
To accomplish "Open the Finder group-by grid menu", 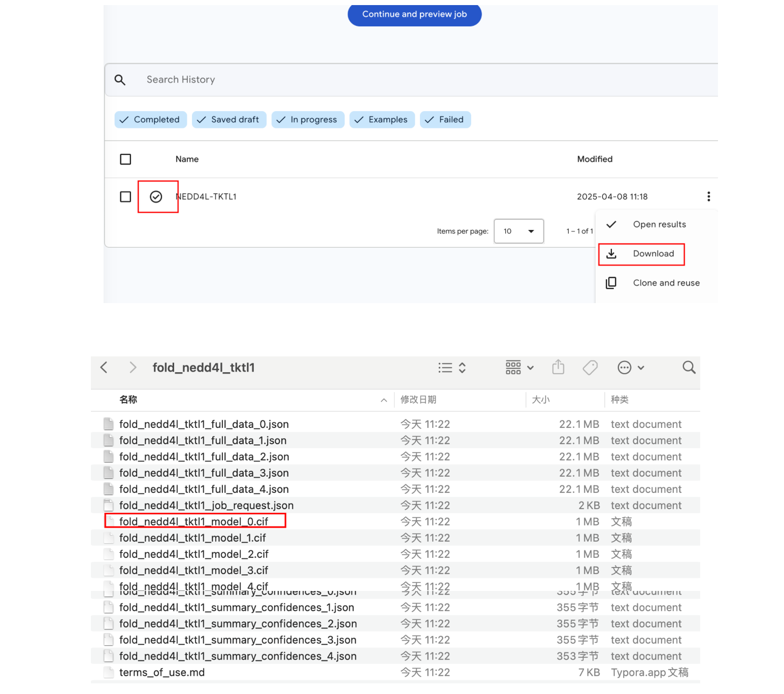I will click(x=519, y=368).
